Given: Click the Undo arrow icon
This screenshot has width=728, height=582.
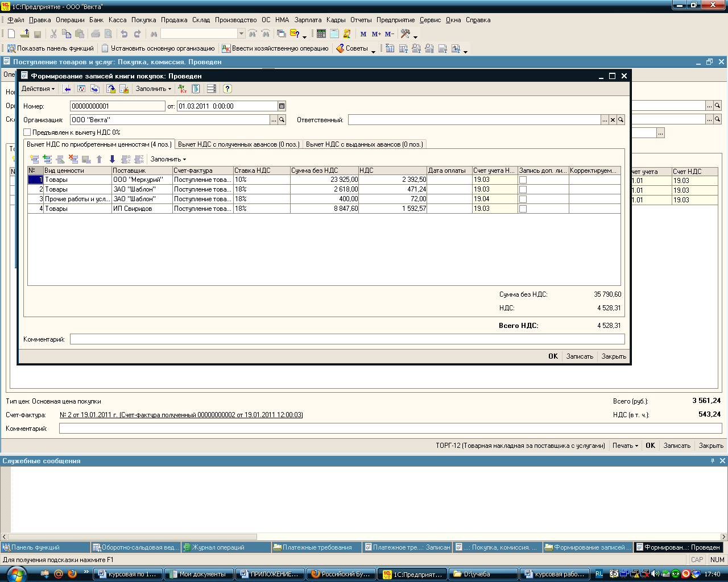Looking at the screenshot, I should [x=125, y=34].
